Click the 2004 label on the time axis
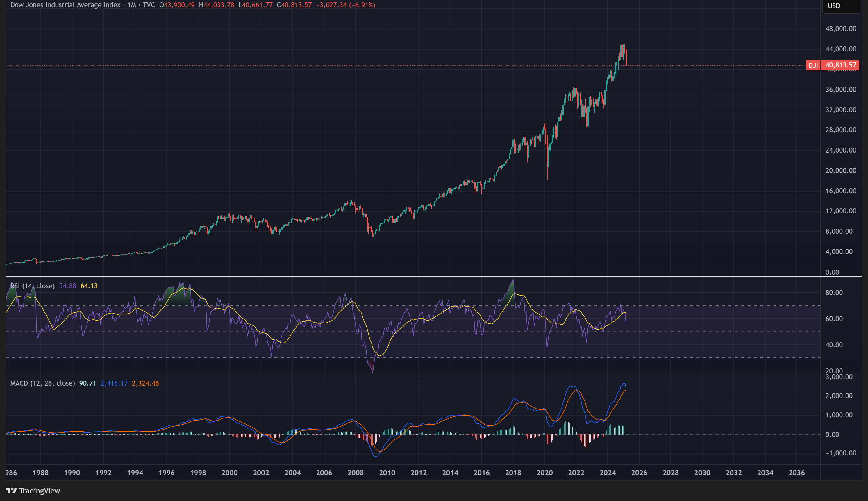Image resolution: width=868 pixels, height=501 pixels. point(292,473)
